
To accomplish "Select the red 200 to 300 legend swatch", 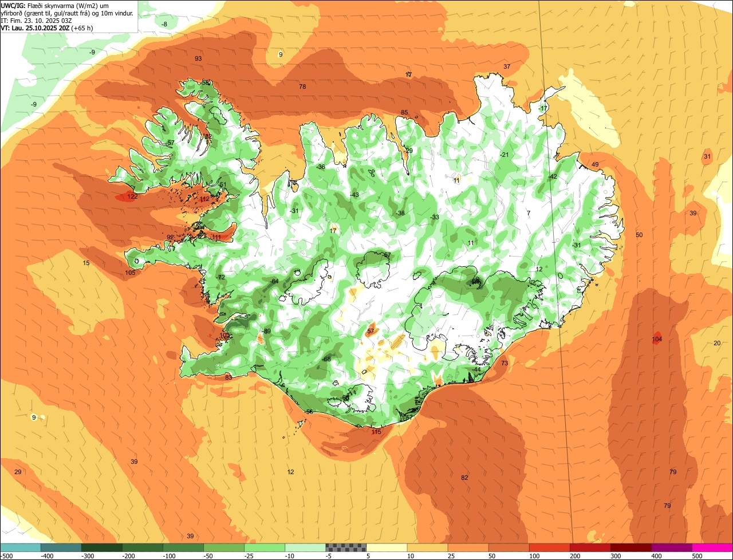I will pos(590,547).
